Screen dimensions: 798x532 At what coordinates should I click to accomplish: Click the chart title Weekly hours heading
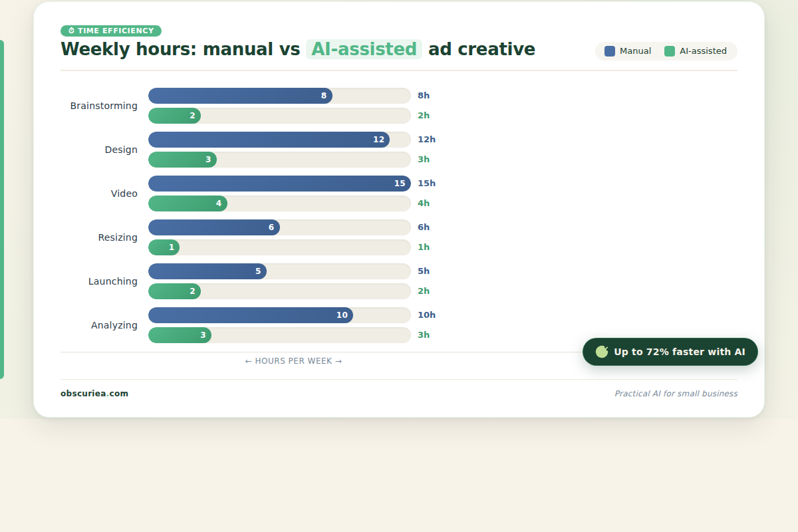point(298,49)
